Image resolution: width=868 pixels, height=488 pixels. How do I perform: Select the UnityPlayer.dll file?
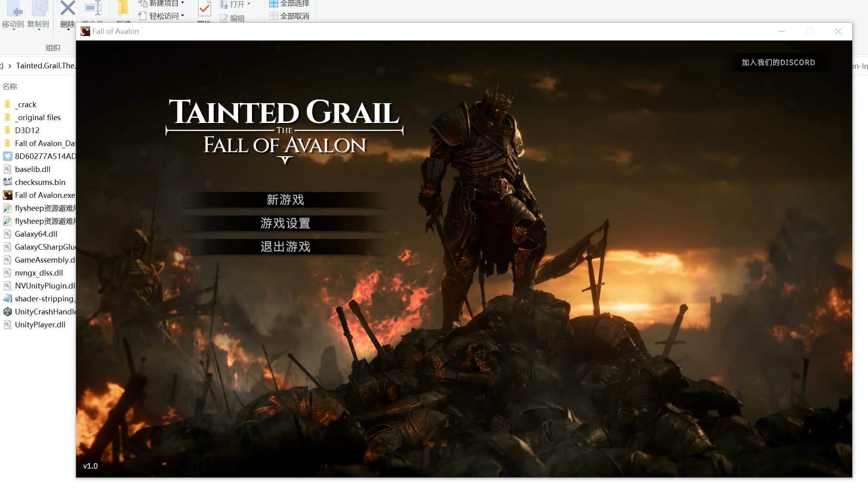point(40,325)
